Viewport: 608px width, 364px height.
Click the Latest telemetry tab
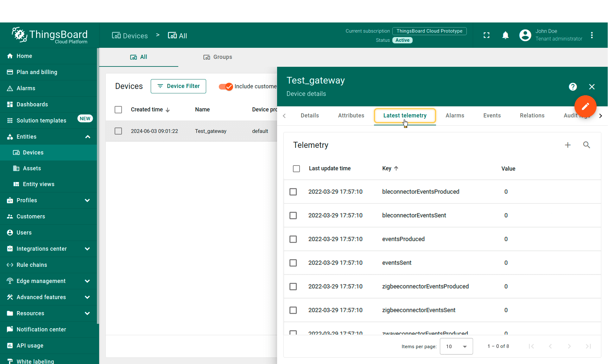point(405,116)
